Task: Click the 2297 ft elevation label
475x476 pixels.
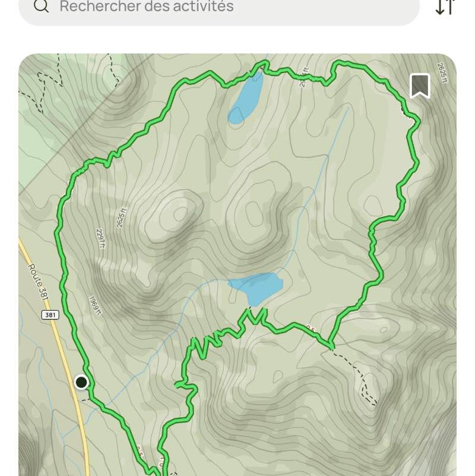Action: 100,239
